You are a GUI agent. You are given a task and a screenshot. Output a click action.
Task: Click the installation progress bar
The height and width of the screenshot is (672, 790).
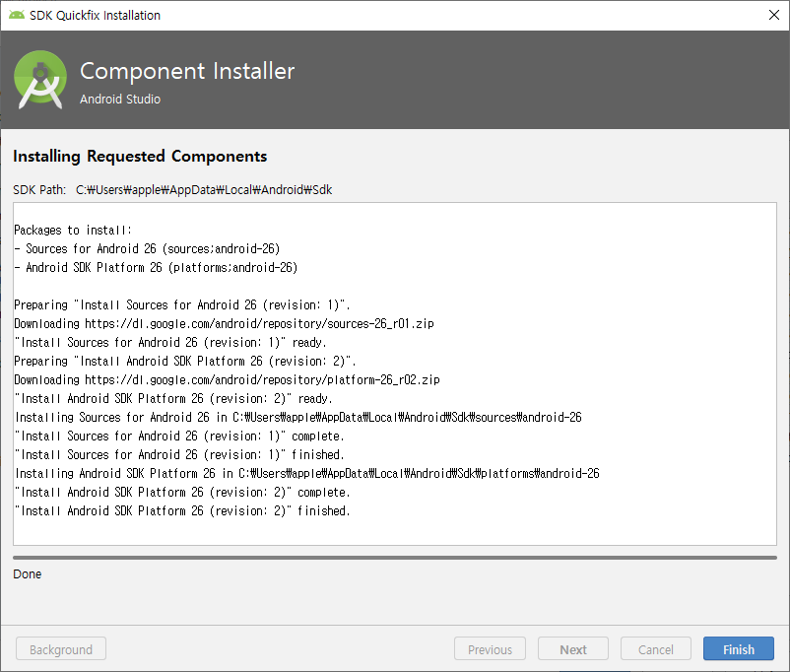pos(394,558)
